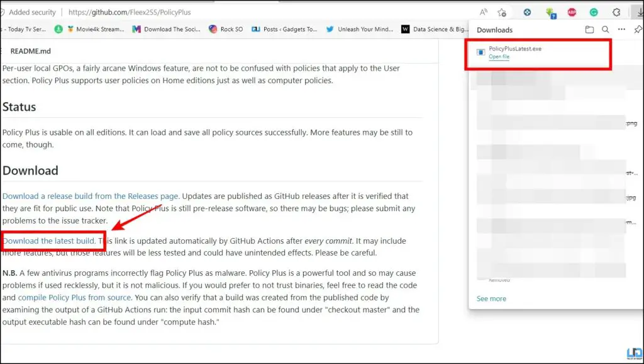Screen dimensions: 644x364
Task: Open release build from Releases page link
Action: (91, 196)
